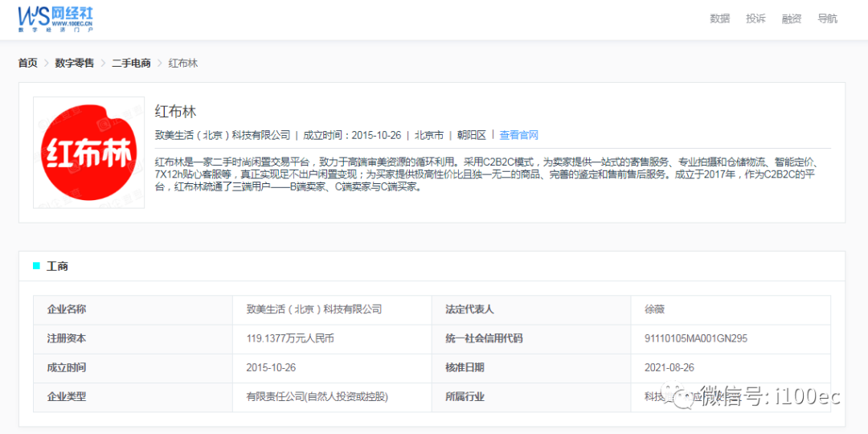Open the 投诉 navigation item
868x434 pixels.
coord(755,18)
